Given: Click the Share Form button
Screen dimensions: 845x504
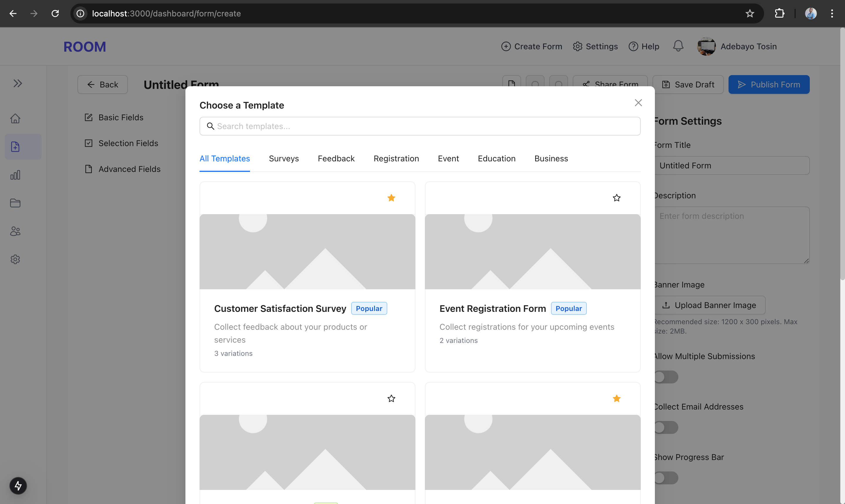Looking at the screenshot, I should tap(610, 82).
